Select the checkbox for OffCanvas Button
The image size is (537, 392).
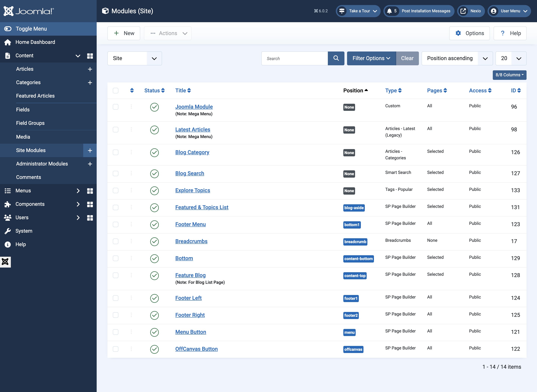click(115, 349)
